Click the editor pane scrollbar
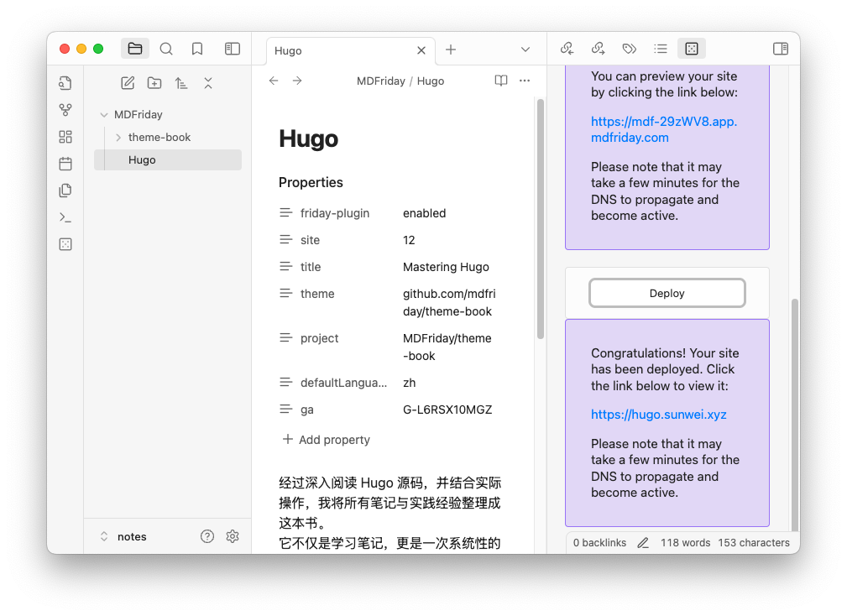The width and height of the screenshot is (847, 616). pyautogui.click(x=540, y=219)
